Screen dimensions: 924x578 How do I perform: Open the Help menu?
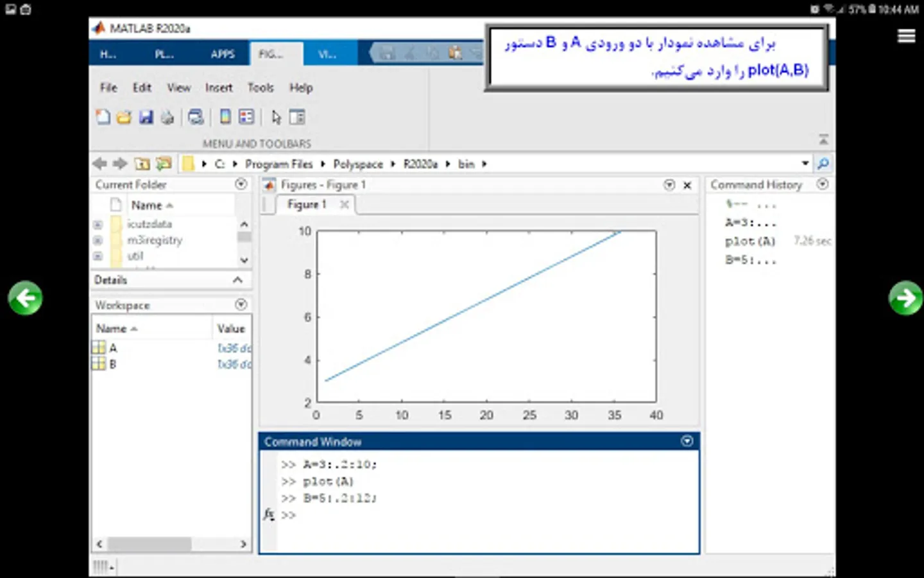301,87
